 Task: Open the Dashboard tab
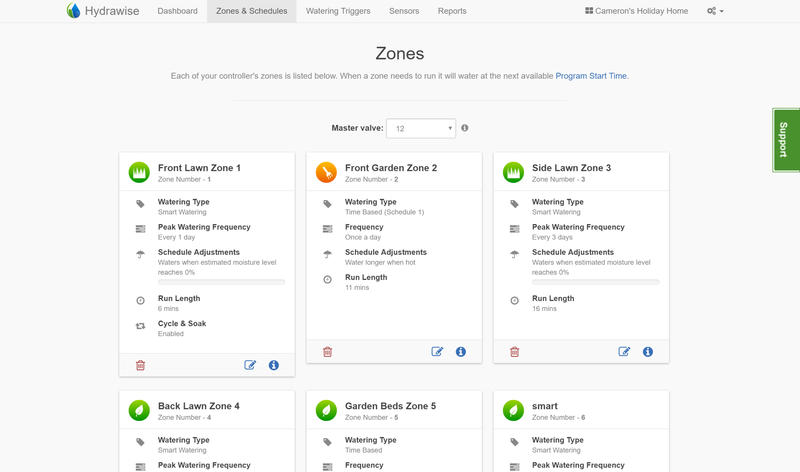click(x=177, y=11)
